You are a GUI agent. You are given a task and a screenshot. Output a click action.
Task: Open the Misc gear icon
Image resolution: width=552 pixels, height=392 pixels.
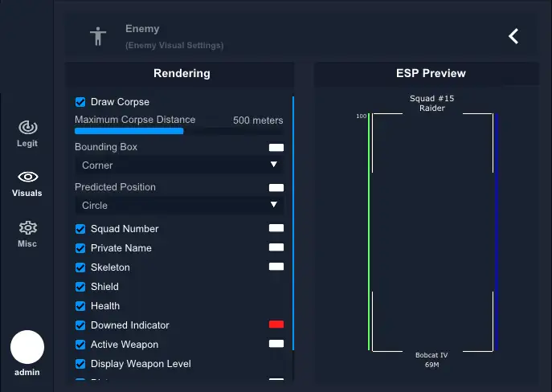click(28, 227)
